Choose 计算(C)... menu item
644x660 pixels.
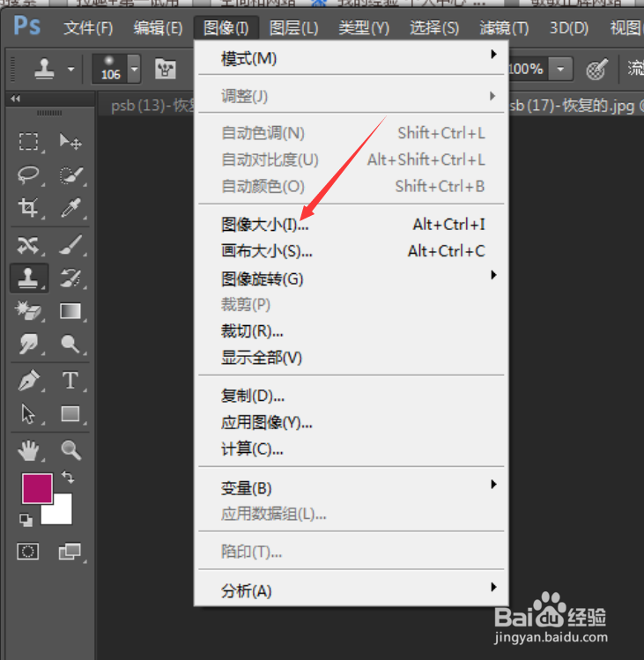(351, 449)
